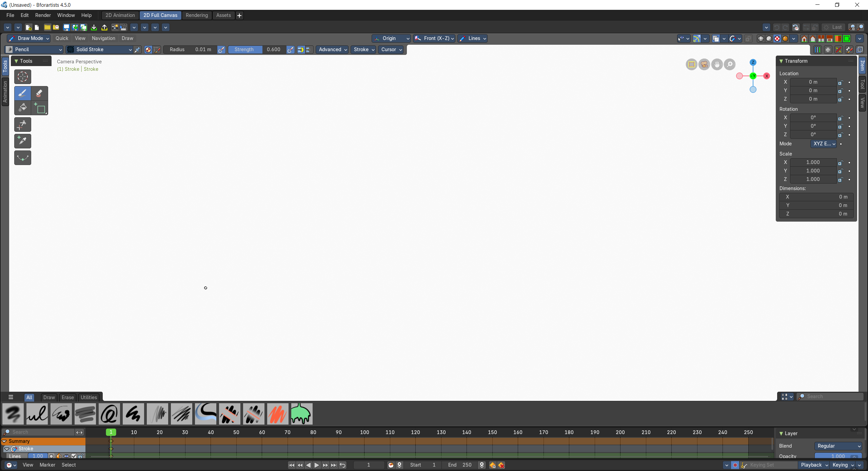Switch to Material Preview shading

click(x=777, y=39)
